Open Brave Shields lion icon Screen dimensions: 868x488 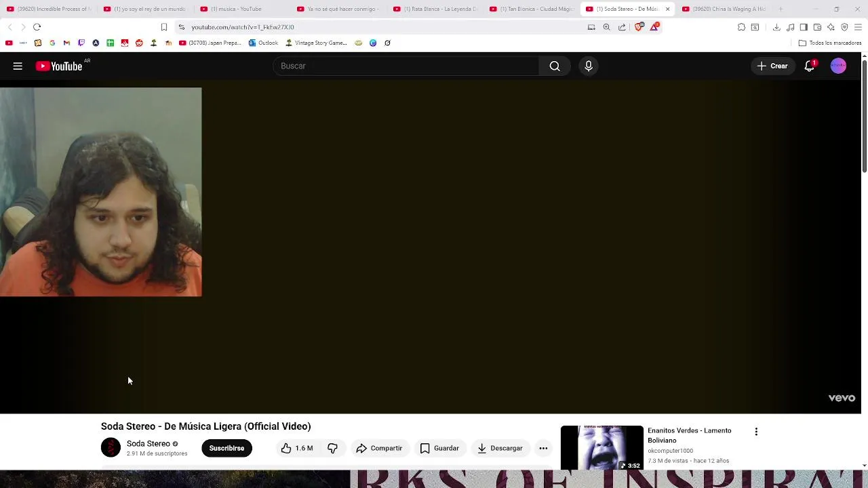click(x=639, y=27)
